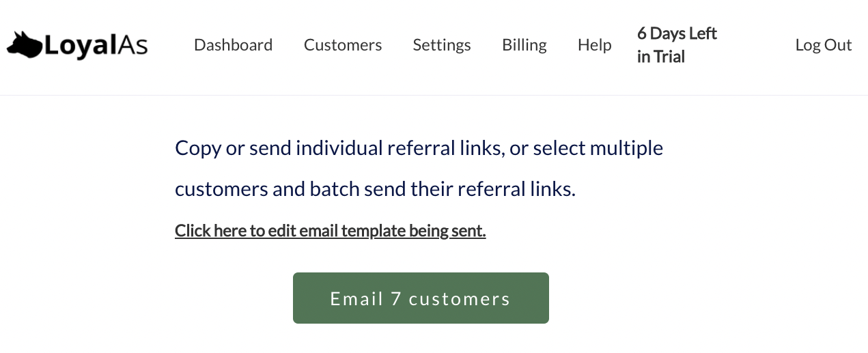Go to the Customers nav item
Viewport: 868px width, 353px height.
point(343,45)
